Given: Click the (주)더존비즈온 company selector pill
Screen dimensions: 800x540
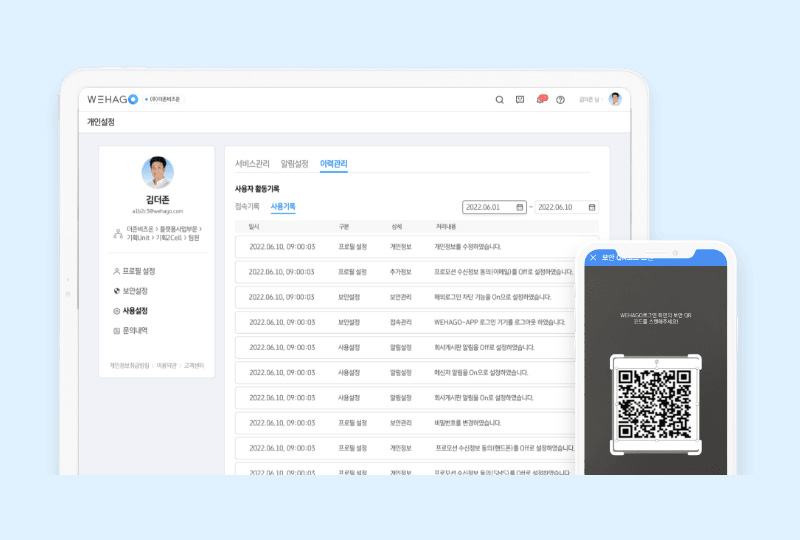Looking at the screenshot, I should pos(163,99).
